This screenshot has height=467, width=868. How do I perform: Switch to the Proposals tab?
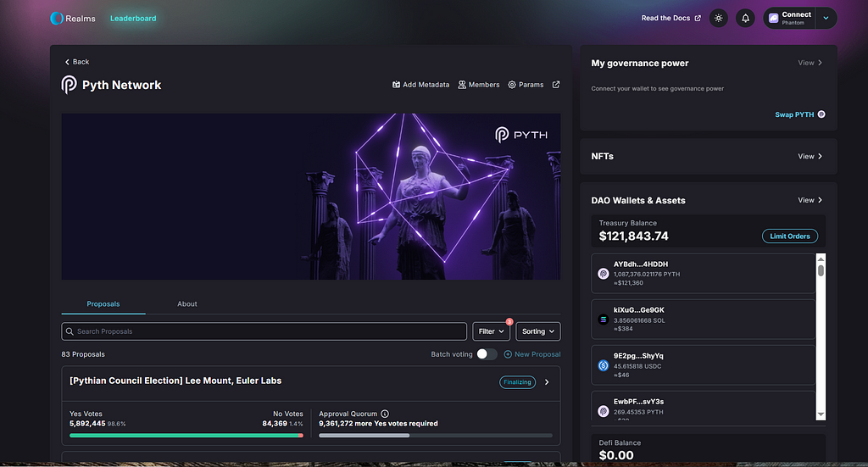point(103,304)
